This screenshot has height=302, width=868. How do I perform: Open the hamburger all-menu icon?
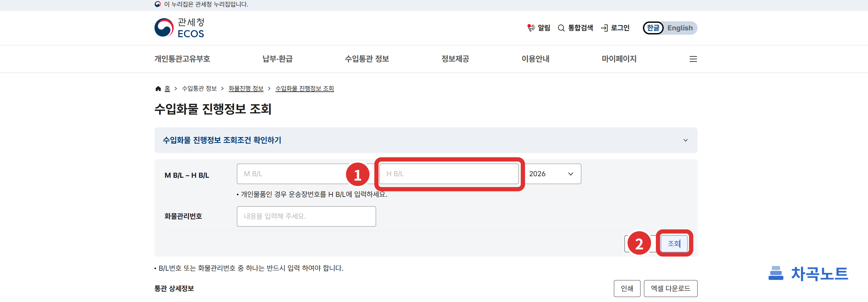coord(693,59)
